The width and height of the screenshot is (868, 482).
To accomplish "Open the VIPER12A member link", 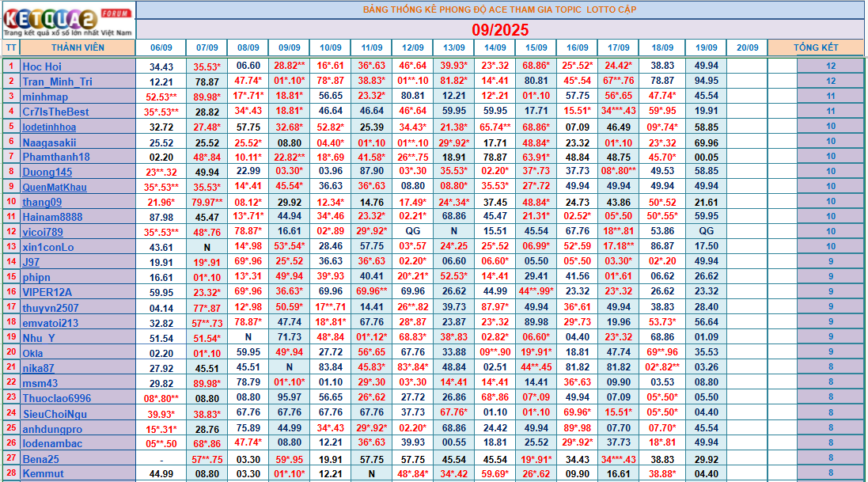I will coord(47,292).
